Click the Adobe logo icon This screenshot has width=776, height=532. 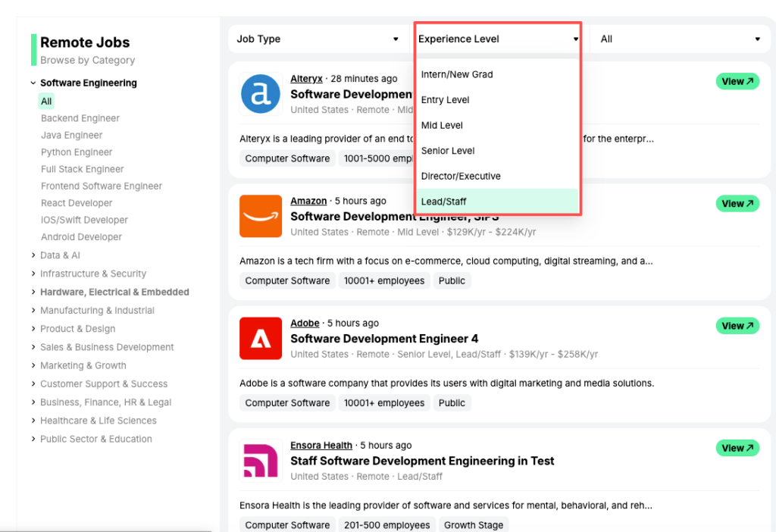260,338
